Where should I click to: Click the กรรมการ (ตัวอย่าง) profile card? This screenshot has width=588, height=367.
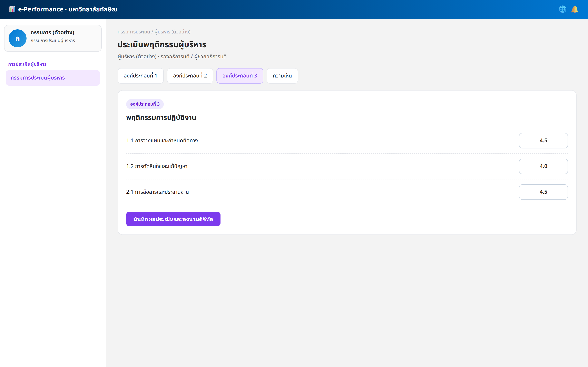click(x=53, y=38)
